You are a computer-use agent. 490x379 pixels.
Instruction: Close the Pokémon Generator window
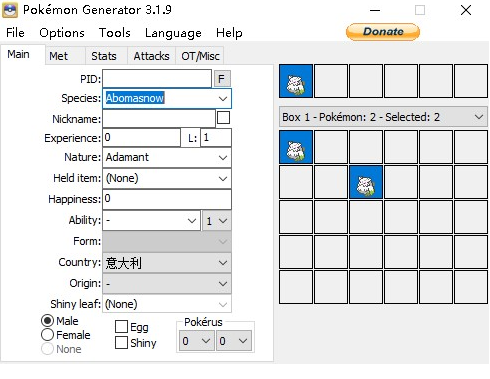466,10
